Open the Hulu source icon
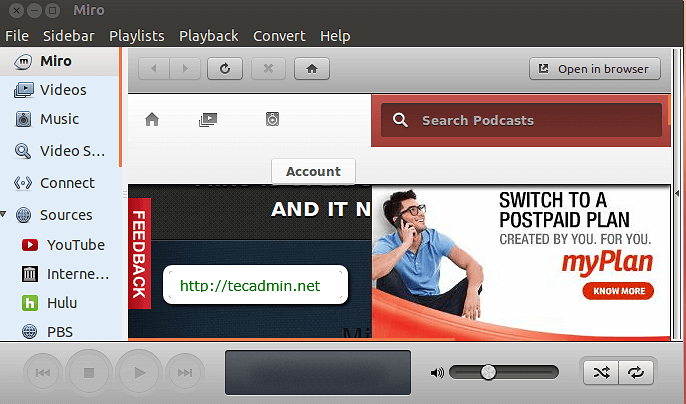 (30, 303)
